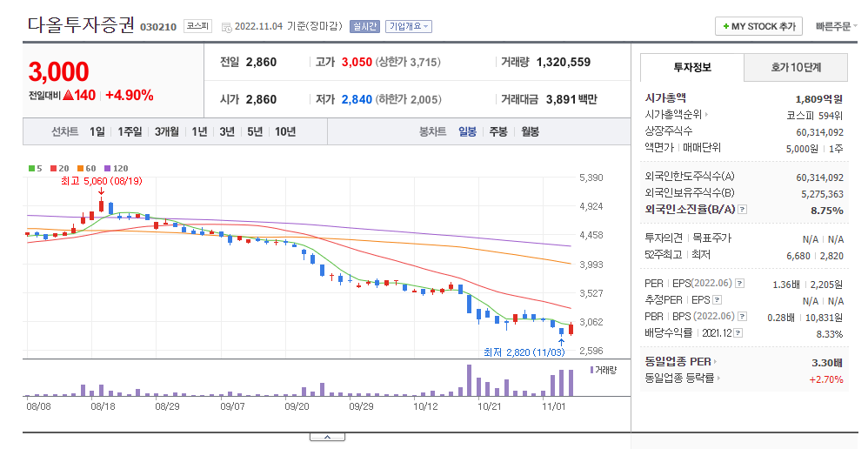The width and height of the screenshot is (868, 449).
Task: Select the 월봉 candle chart
Action: click(530, 131)
